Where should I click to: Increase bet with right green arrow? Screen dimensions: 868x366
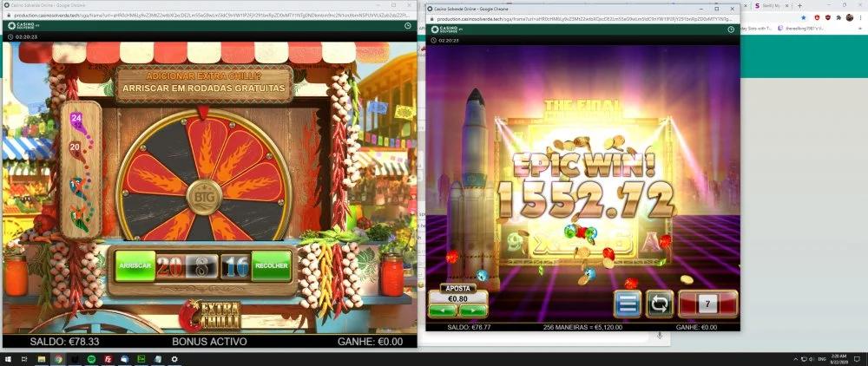[473, 310]
